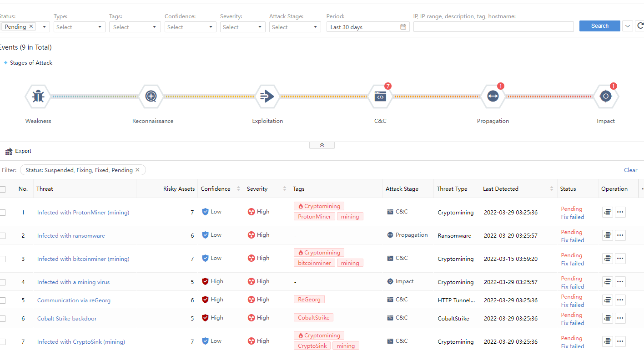The image size is (644, 351).
Task: Check the box for ProtonMiner threat row
Action: (x=3, y=213)
